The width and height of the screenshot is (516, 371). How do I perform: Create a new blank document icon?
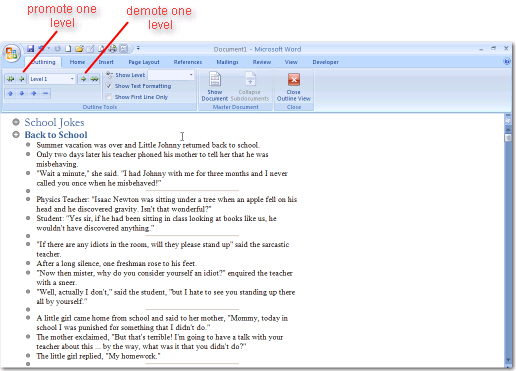click(68, 49)
